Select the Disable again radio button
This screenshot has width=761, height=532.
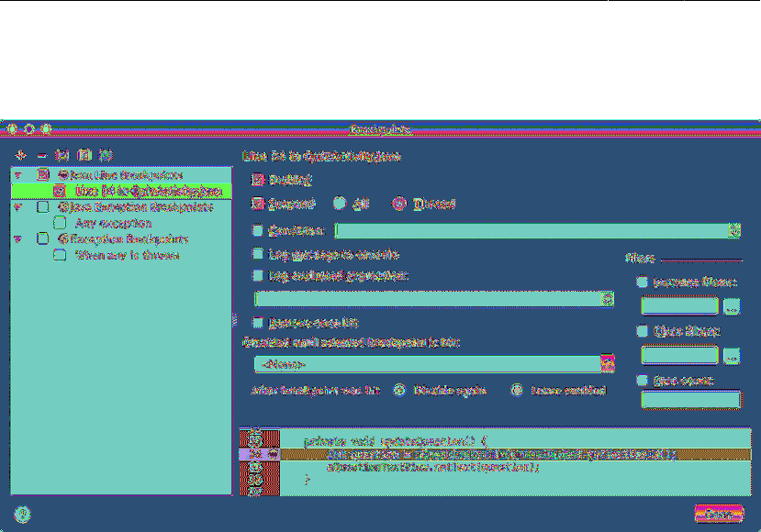tap(399, 391)
